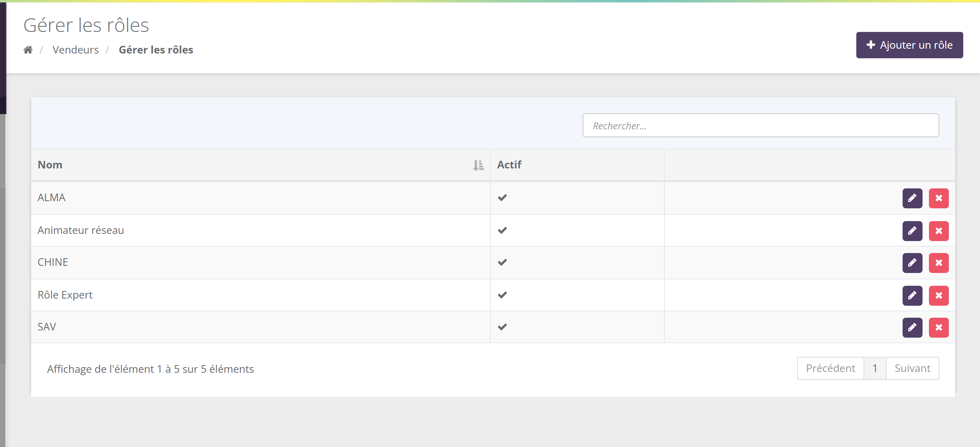Viewport: 980px width, 447px height.
Task: Select the CHINE name cell
Action: coord(261,263)
